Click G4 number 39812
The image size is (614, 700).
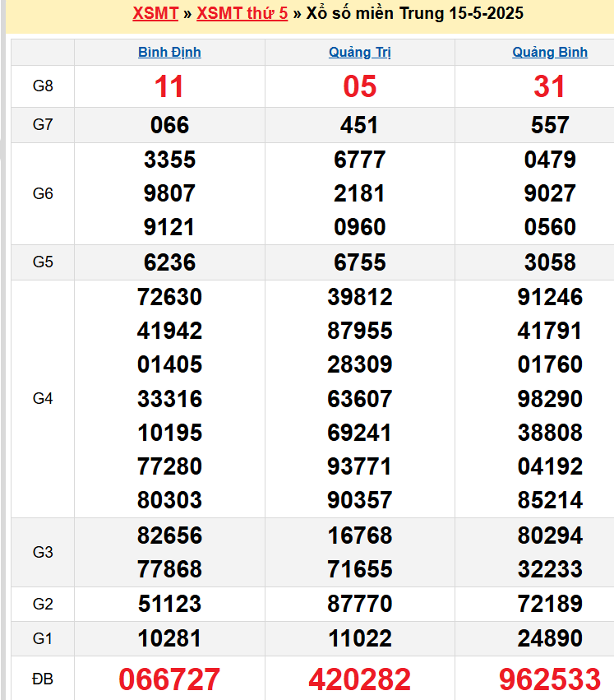click(360, 297)
